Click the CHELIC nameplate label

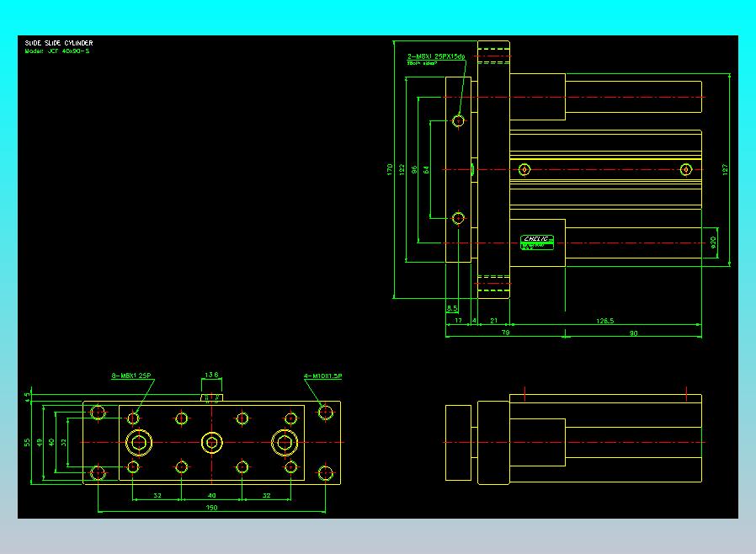(x=537, y=242)
